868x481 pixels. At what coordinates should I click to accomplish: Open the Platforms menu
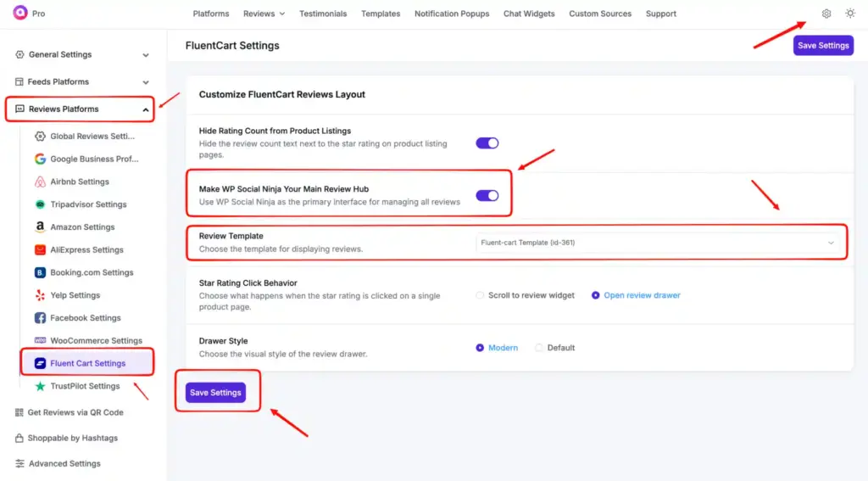pyautogui.click(x=211, y=14)
